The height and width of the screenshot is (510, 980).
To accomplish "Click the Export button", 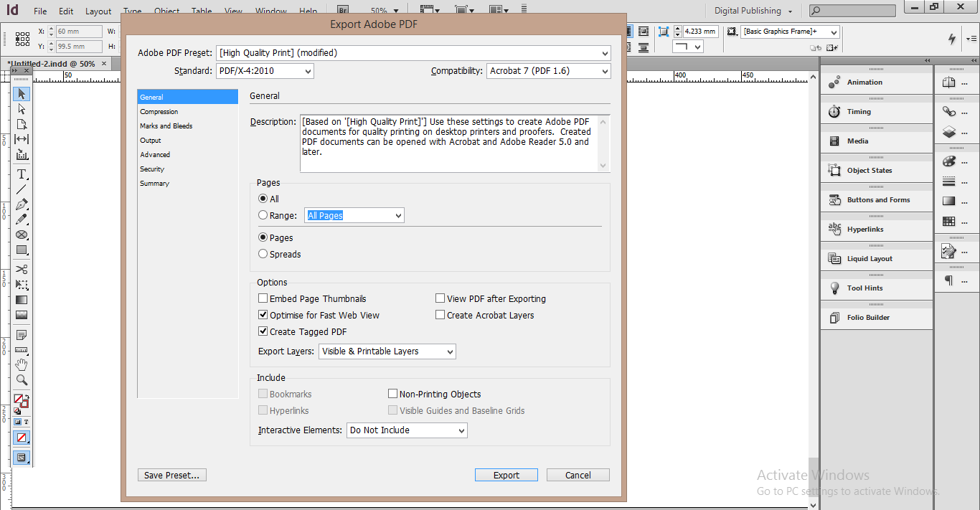I will pos(507,475).
